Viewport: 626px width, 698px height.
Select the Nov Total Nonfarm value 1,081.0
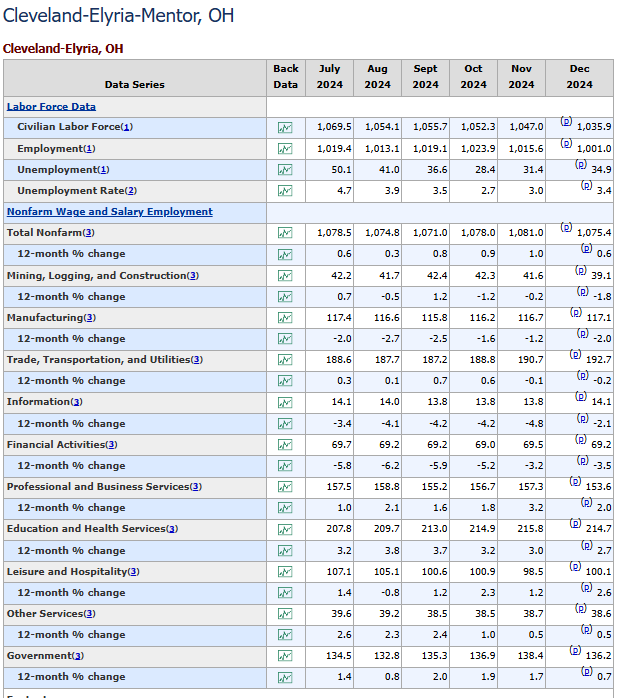point(526,233)
